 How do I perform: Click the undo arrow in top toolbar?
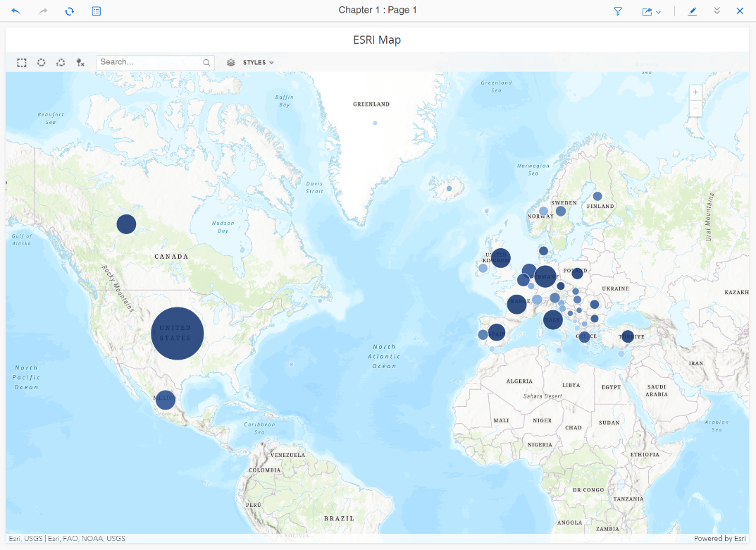pyautogui.click(x=16, y=11)
